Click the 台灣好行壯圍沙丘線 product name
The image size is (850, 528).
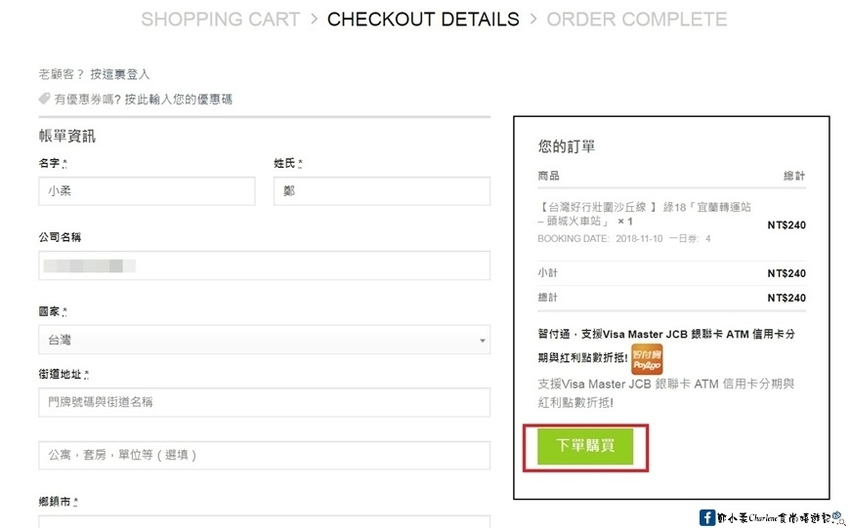tap(644, 214)
